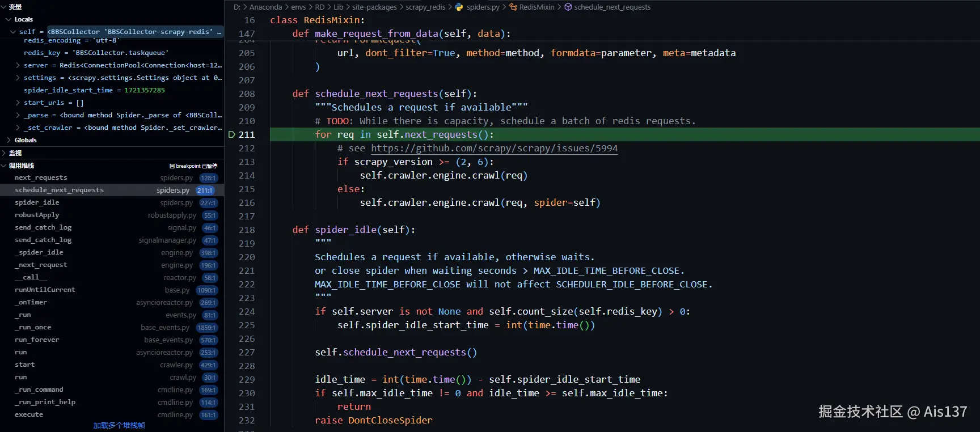The width and height of the screenshot is (980, 432).
Task: Expand the _set_crawler variable entry
Action: pyautogui.click(x=18, y=128)
